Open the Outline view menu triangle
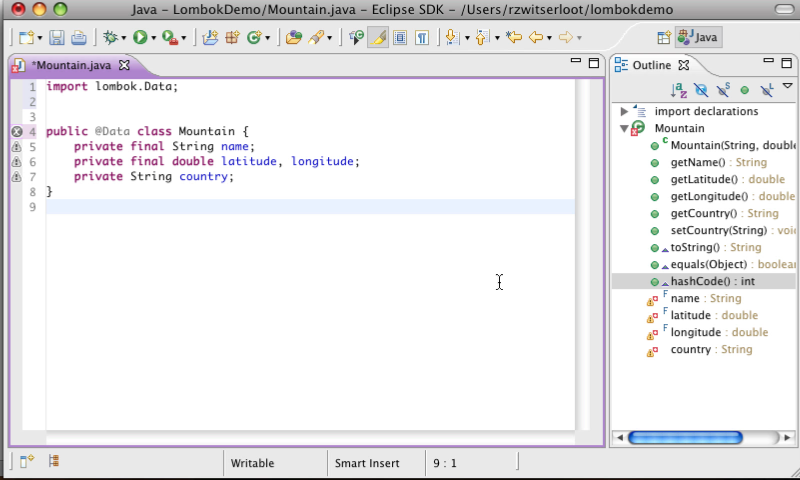Screen dimensions: 800x480 [x=788, y=88]
